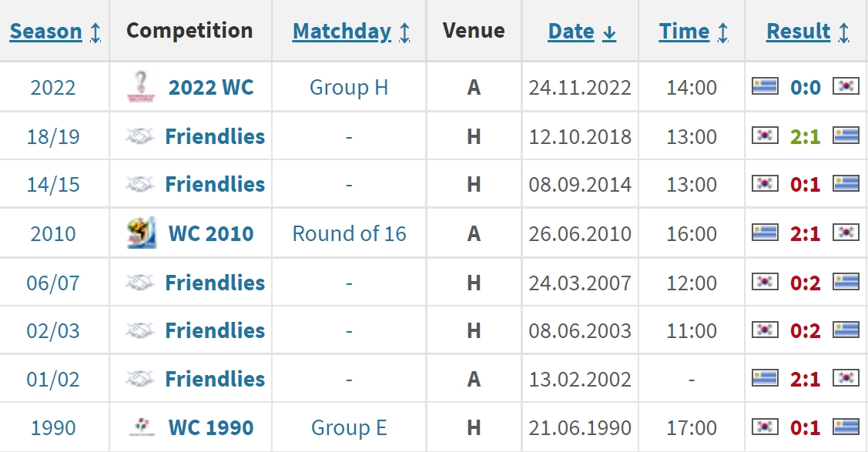The height and width of the screenshot is (452, 868).
Task: Open the Round of 16 matchday link
Action: [350, 233]
